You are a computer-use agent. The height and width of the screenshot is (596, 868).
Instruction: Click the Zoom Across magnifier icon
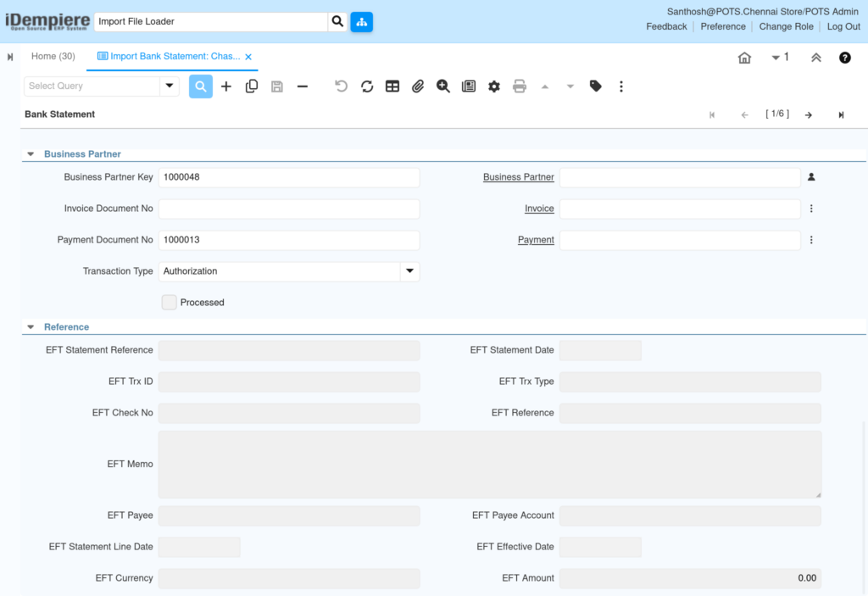[442, 86]
